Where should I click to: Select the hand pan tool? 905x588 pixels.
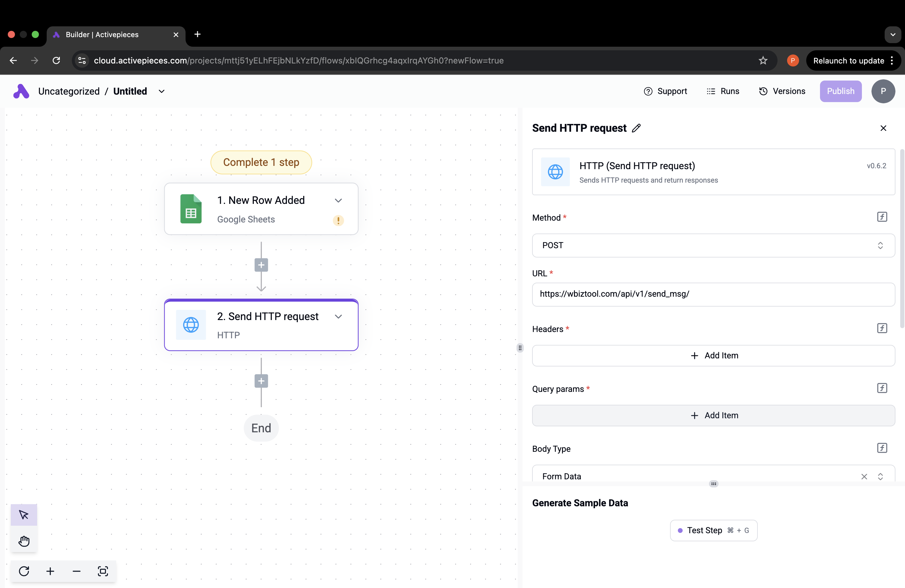[x=24, y=541]
